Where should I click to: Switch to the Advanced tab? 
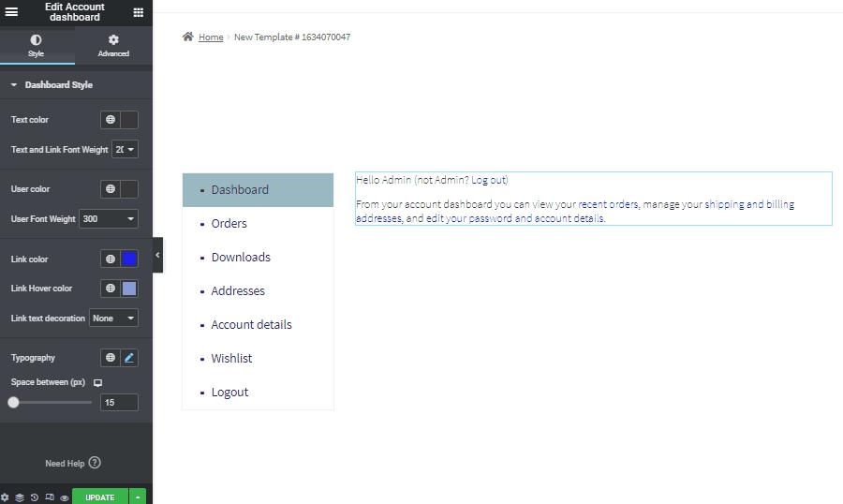pos(113,45)
